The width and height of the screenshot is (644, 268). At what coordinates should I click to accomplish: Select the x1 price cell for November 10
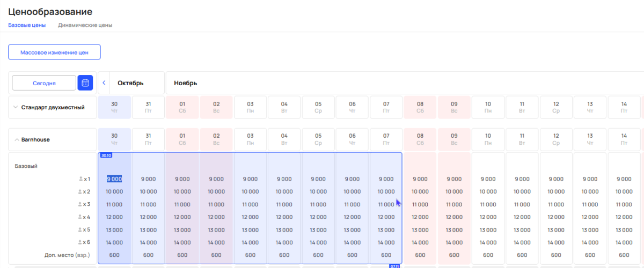(488, 179)
